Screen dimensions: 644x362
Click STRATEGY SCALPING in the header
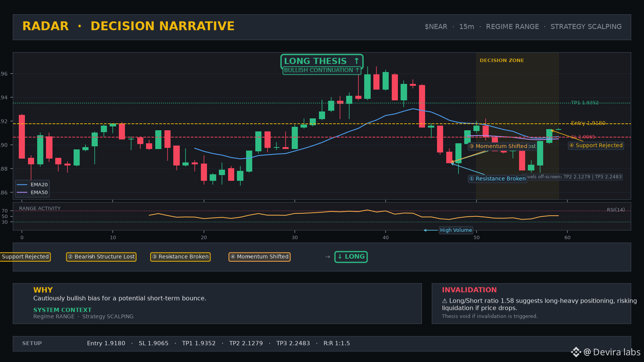click(x=586, y=27)
